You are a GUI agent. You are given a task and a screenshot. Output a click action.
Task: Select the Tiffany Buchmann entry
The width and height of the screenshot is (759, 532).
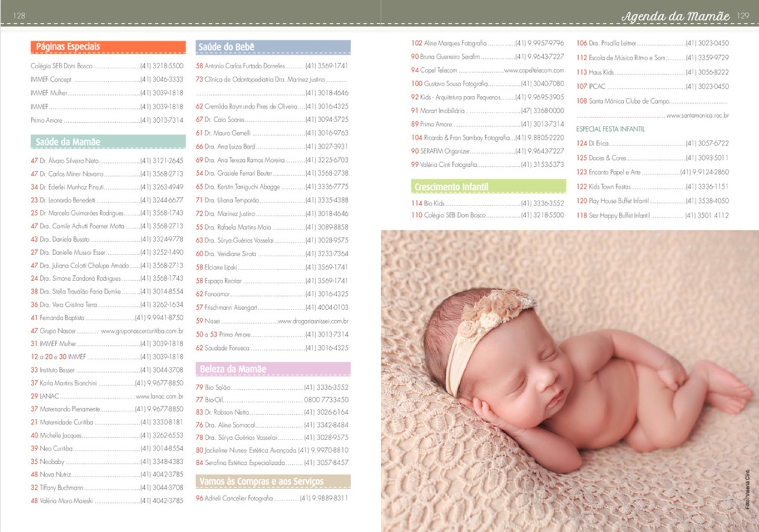click(107, 488)
